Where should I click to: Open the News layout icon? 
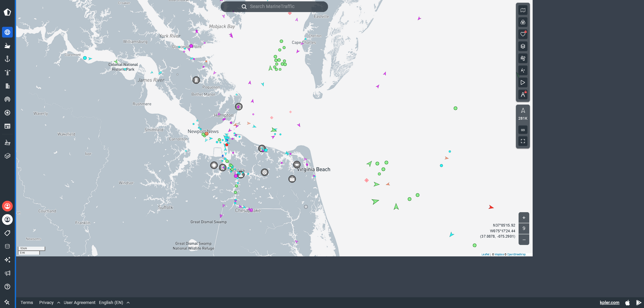(7, 126)
